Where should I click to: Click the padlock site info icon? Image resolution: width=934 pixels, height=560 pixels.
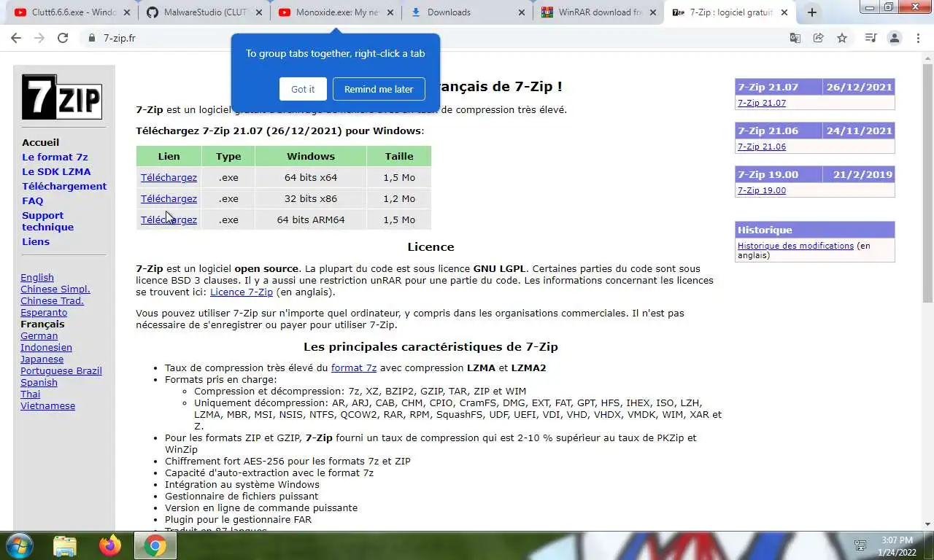pos(92,38)
